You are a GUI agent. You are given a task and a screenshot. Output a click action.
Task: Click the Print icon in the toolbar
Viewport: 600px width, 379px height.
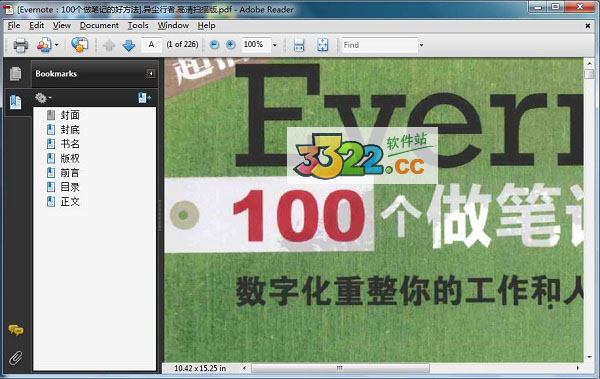(x=21, y=45)
